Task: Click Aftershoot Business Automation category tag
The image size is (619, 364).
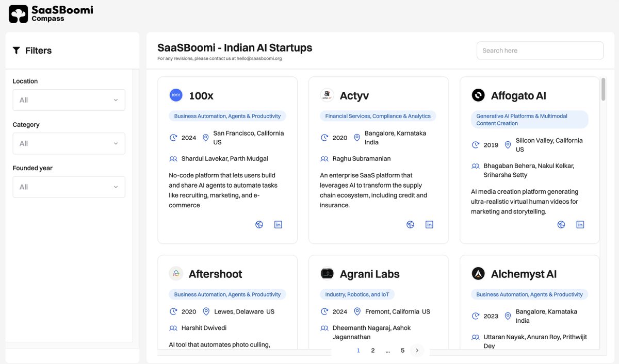Action: pos(227,294)
